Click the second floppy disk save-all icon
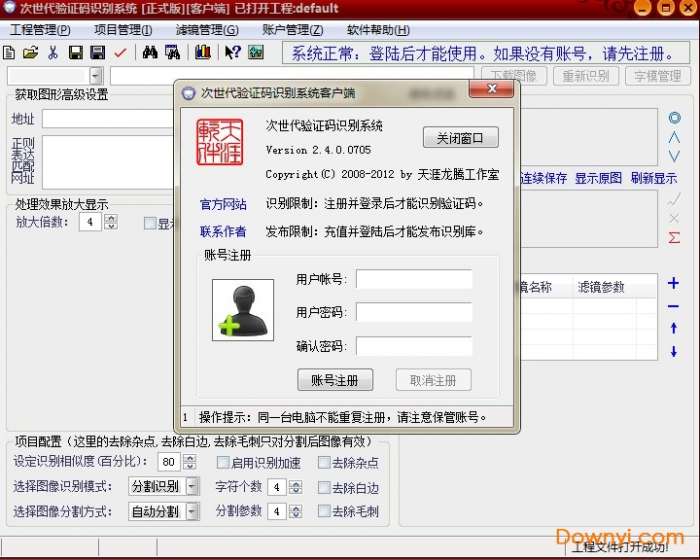 coord(98,53)
